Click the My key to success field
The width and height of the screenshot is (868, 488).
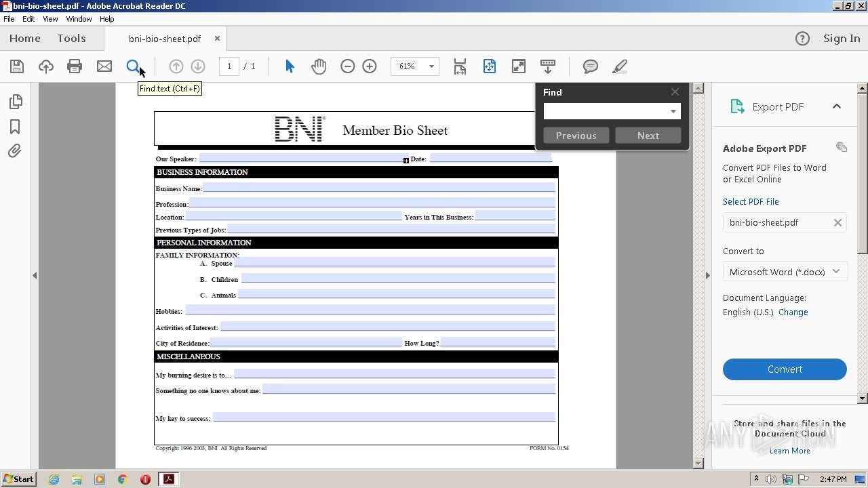(384, 418)
